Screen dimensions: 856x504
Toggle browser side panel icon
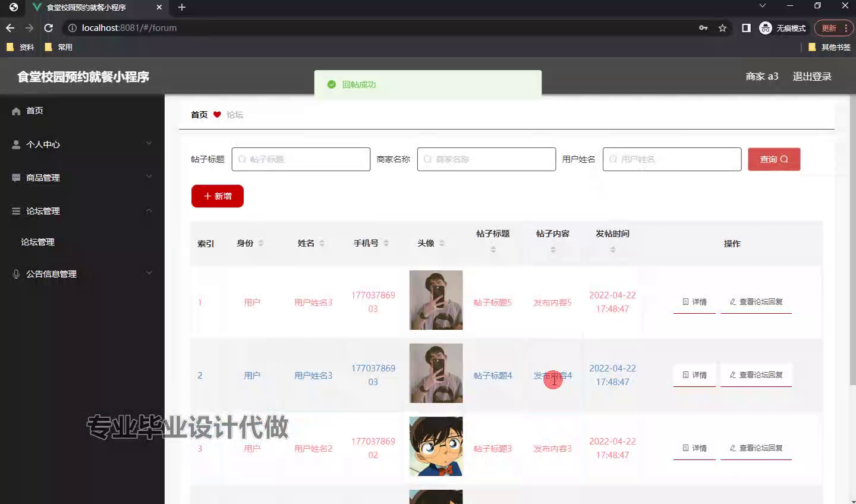pyautogui.click(x=746, y=28)
